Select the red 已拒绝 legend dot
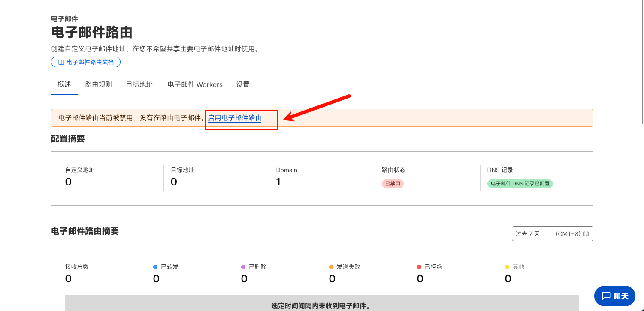Viewport: 644px width, 311px height. (419, 267)
